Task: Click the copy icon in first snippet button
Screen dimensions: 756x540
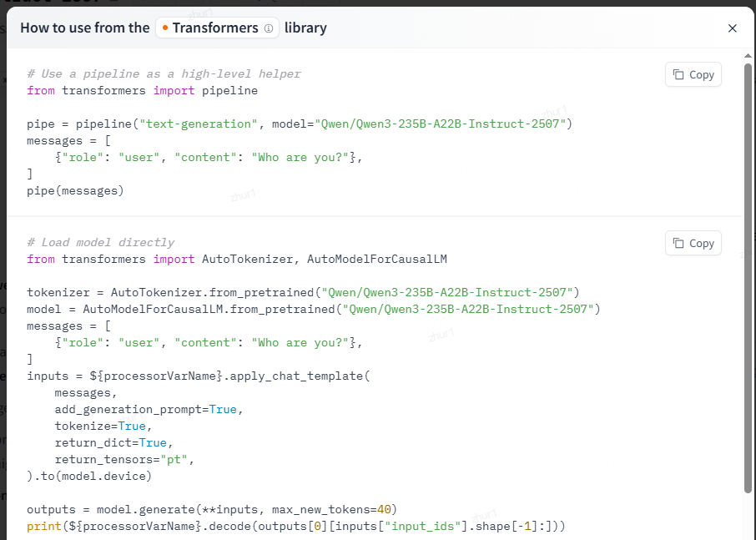Action: (678, 75)
